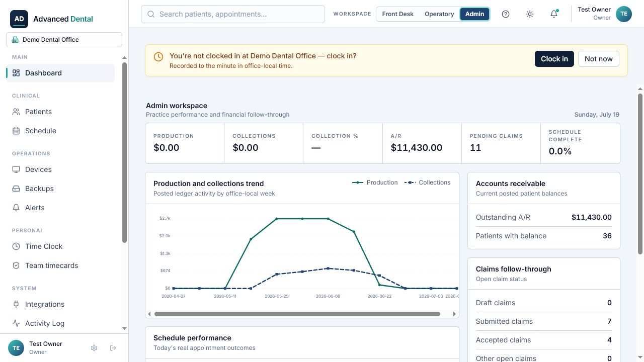Click the chart horizontal scrollbar thumb
Screen dimensions: 644x362
(297, 314)
